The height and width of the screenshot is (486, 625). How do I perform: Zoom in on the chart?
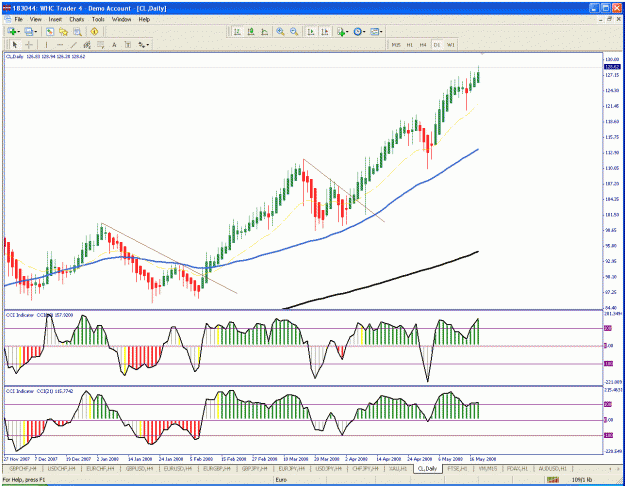280,31
